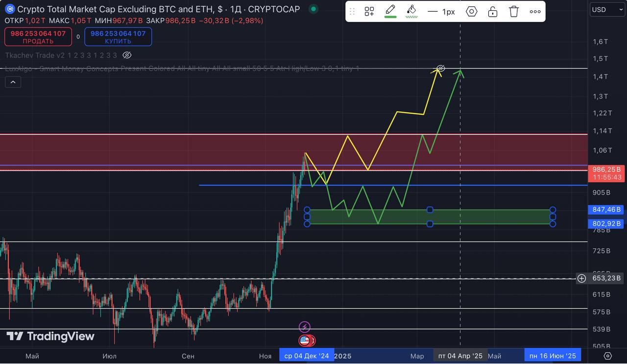
Task: Click the plus icon beside 653,23 B
Action: click(x=581, y=278)
